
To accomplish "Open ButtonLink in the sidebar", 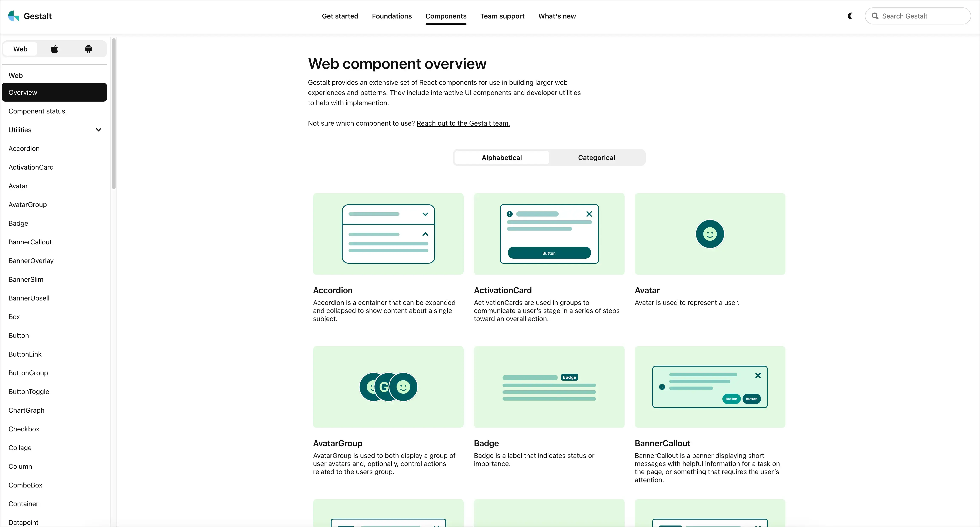I will pos(54,354).
